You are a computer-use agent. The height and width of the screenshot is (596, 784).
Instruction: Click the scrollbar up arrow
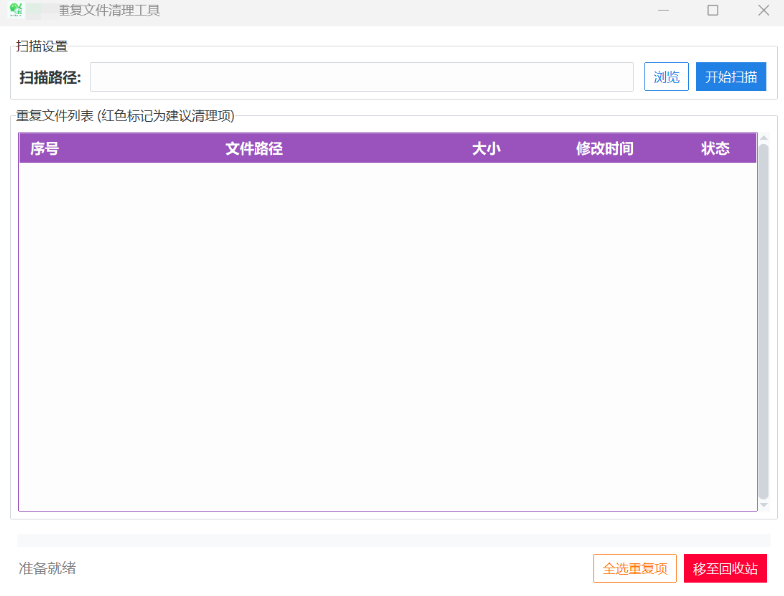(764, 138)
